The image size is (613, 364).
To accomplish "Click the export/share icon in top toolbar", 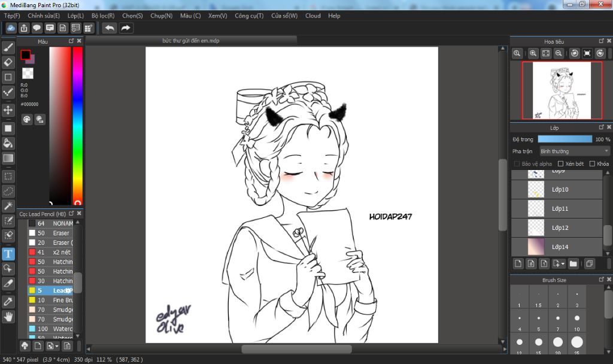I will tap(24, 28).
